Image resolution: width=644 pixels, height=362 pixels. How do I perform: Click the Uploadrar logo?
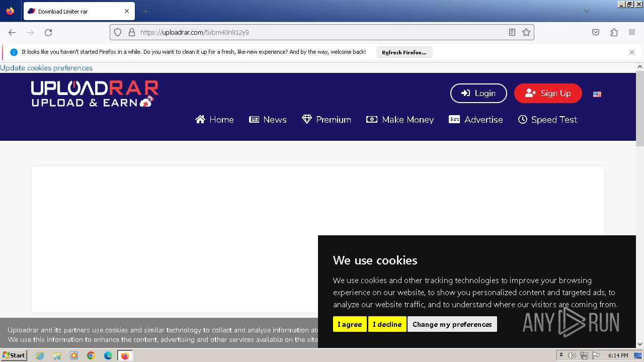[x=95, y=94]
